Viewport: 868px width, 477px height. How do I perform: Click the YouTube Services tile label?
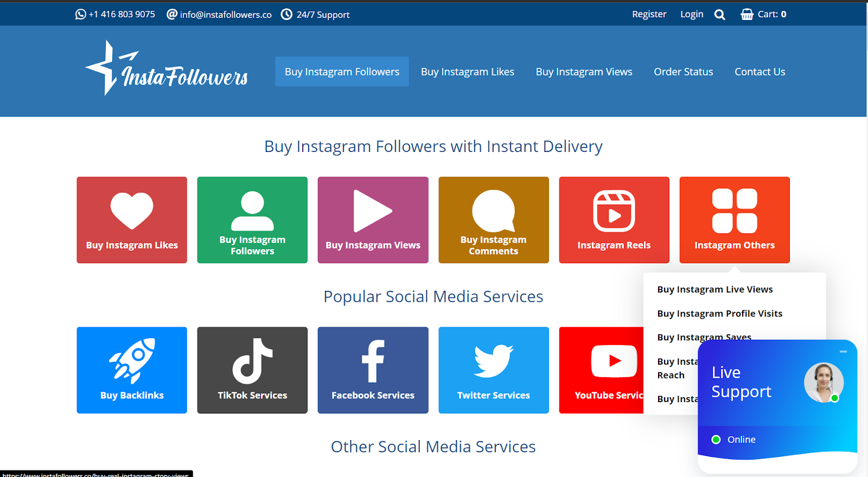pos(609,395)
